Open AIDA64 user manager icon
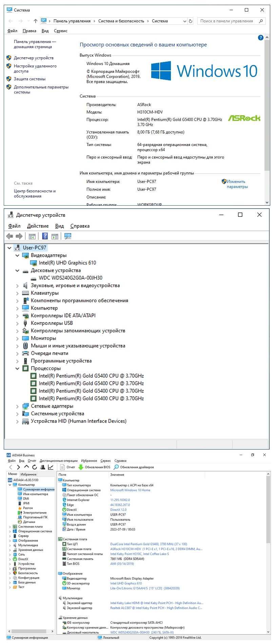This screenshot has width=275, height=644. pyautogui.click(x=43, y=467)
